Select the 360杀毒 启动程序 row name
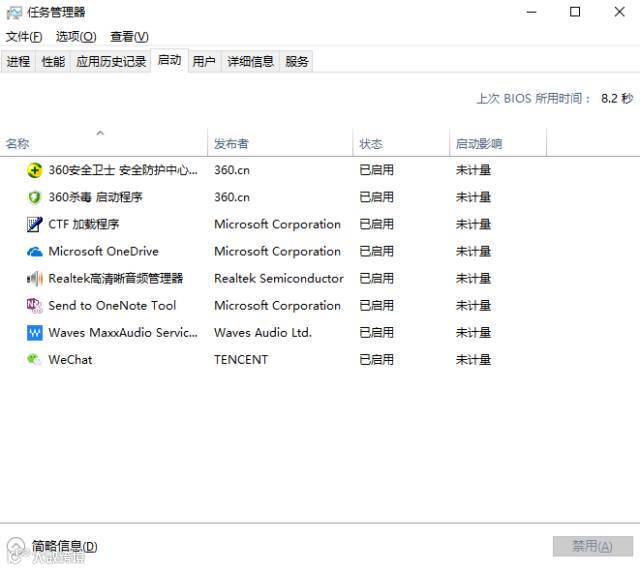This screenshot has width=640, height=570. 96,198
